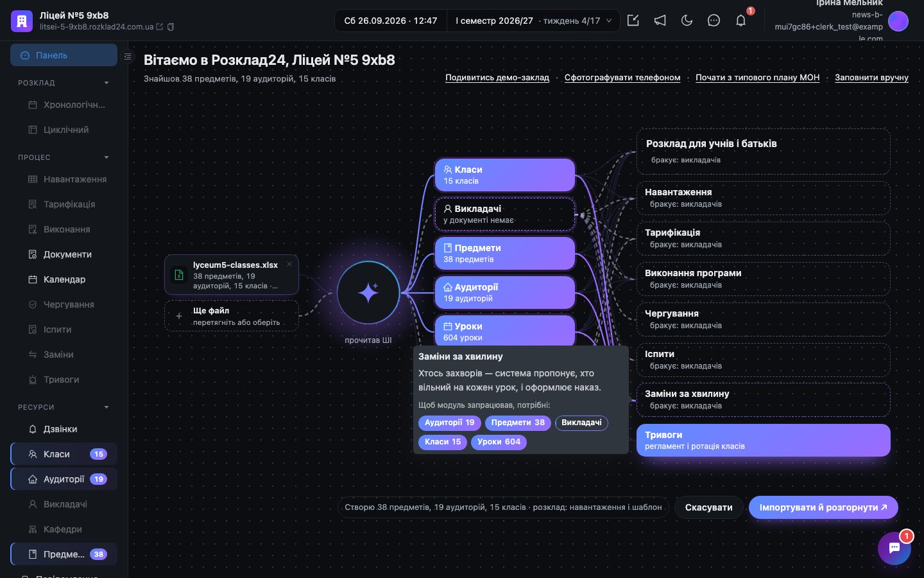
Task: Open Дзвінки in sidebar
Action: (x=64, y=429)
